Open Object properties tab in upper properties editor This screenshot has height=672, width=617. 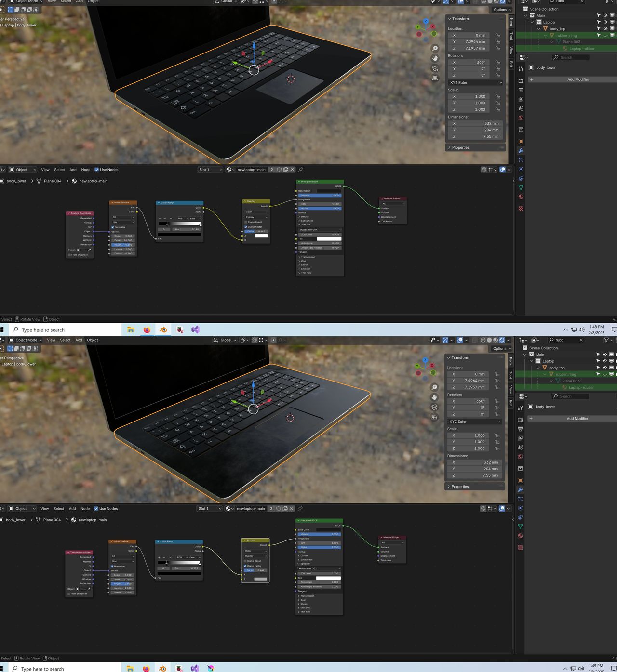(x=521, y=142)
